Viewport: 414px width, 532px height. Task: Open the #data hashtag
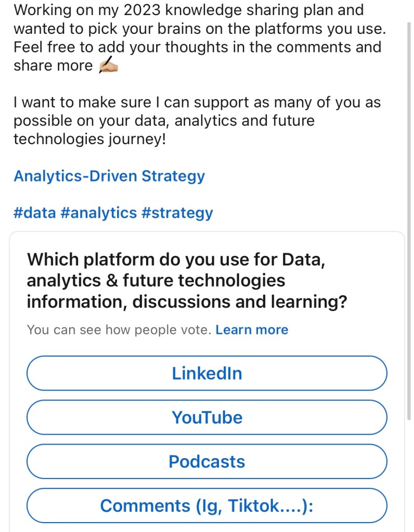pyautogui.click(x=34, y=213)
